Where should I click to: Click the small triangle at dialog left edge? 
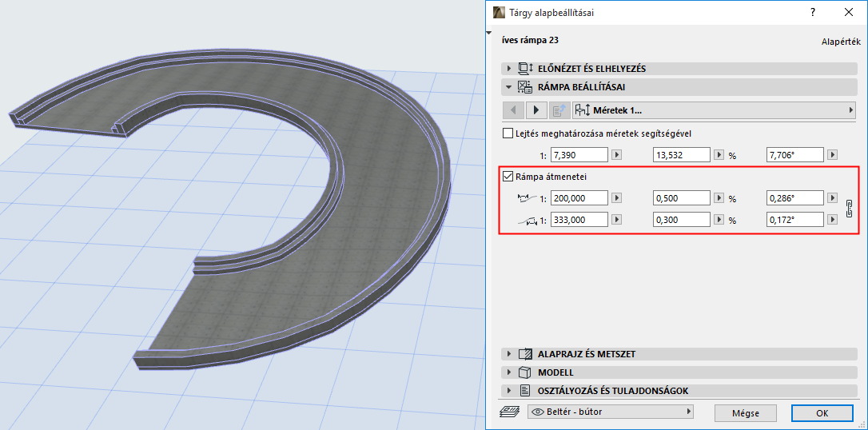point(489,34)
